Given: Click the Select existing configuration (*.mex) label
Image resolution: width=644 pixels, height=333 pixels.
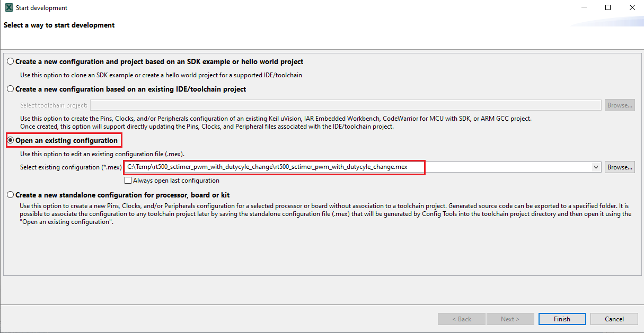Looking at the screenshot, I should (71, 167).
